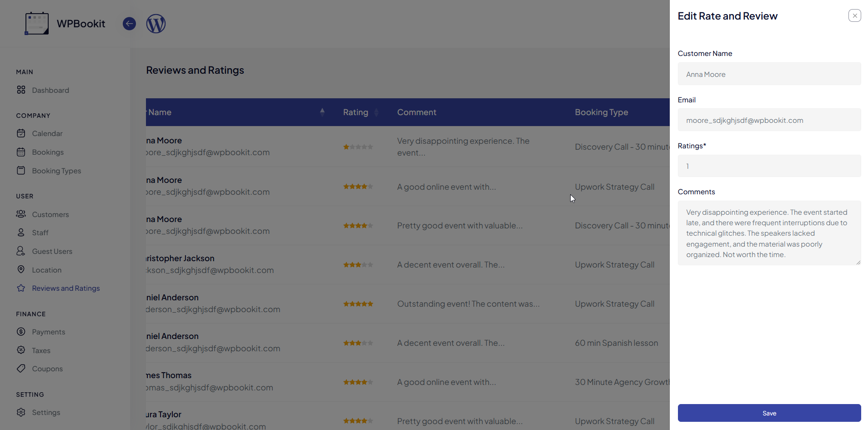This screenshot has height=430, width=868.
Task: Sort the table by Name column
Action: pos(322,112)
